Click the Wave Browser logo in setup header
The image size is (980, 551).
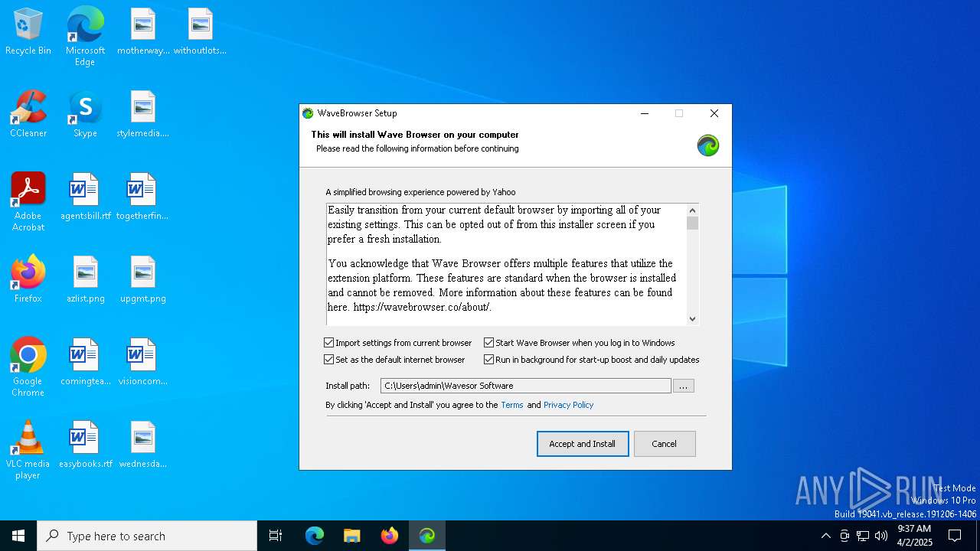[708, 145]
